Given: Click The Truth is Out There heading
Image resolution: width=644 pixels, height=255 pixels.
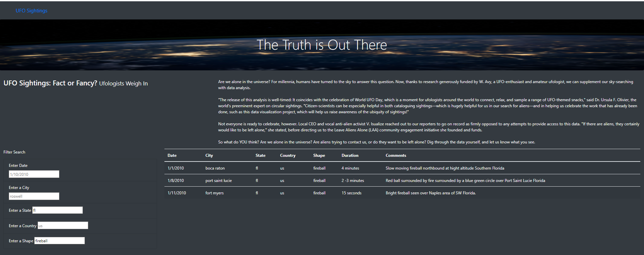Looking at the screenshot, I should [322, 45].
